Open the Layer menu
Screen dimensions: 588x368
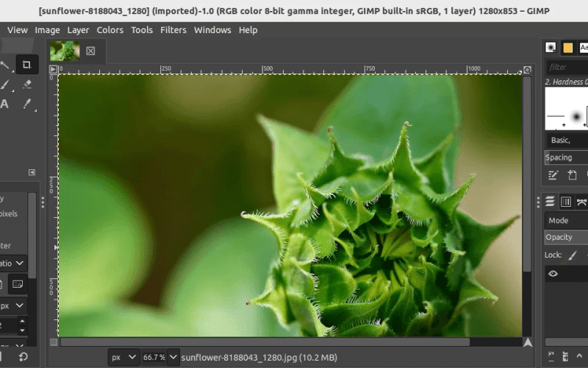click(78, 30)
